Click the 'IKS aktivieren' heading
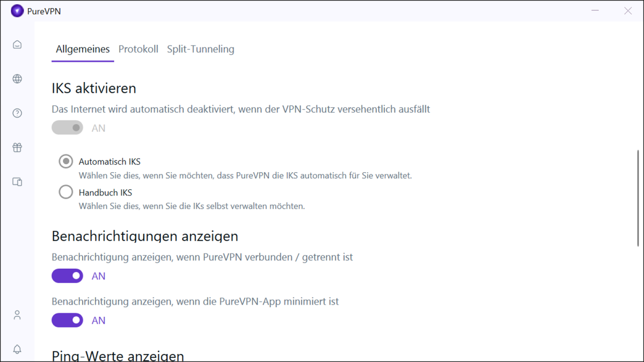This screenshot has height=362, width=644. (x=94, y=88)
